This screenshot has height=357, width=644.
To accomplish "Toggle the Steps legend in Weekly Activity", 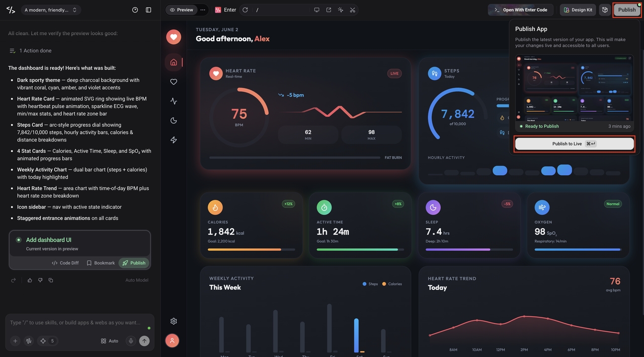I will [370, 284].
